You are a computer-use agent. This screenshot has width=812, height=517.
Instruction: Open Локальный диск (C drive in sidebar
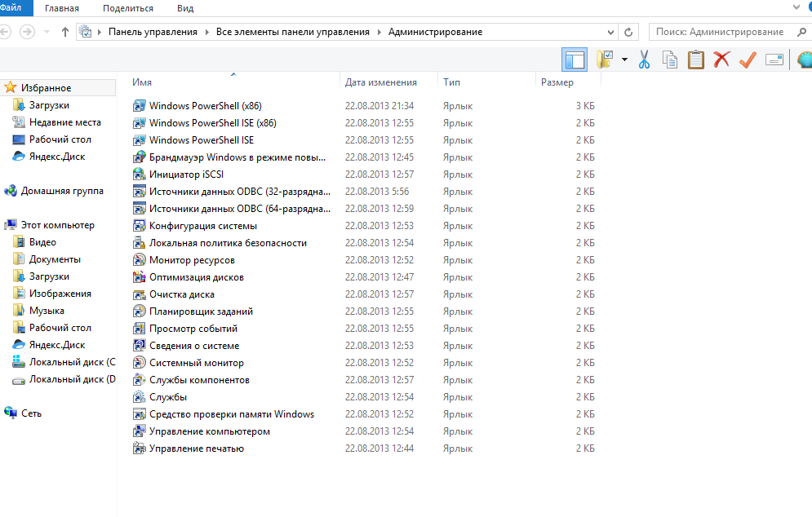(x=73, y=362)
